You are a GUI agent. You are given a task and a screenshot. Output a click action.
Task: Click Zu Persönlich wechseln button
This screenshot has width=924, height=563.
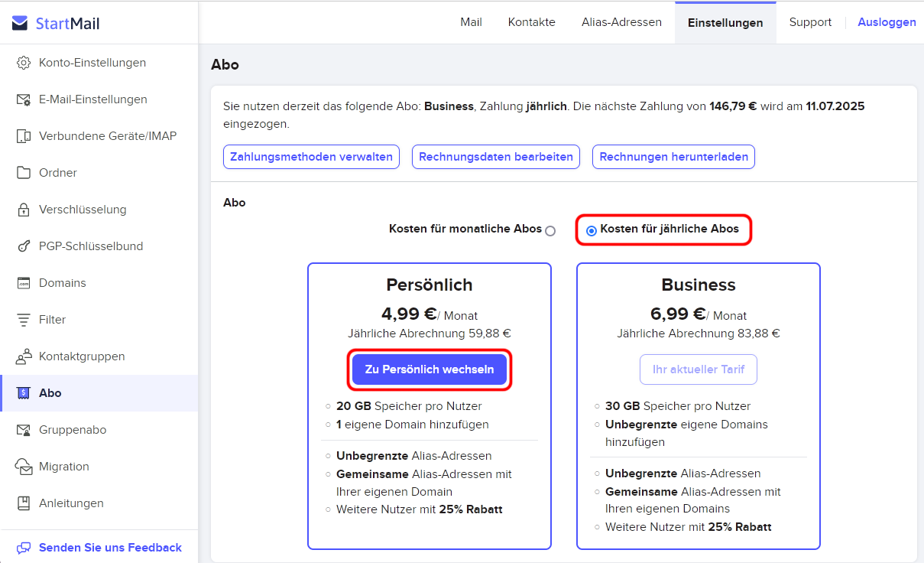[430, 369]
